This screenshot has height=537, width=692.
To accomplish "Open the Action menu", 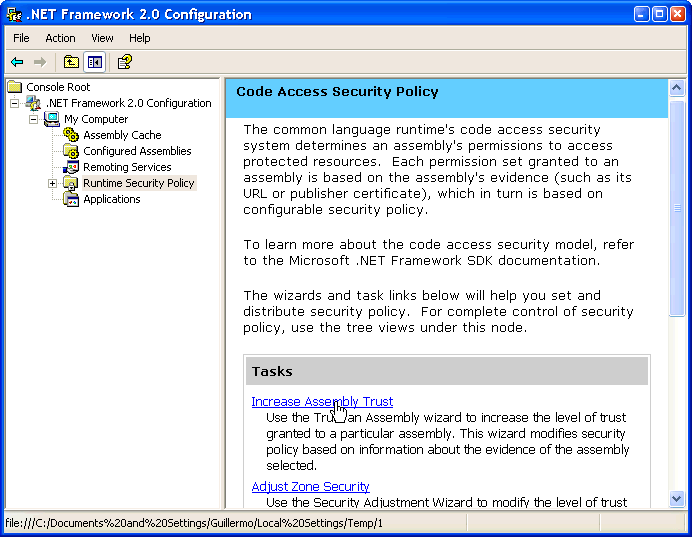I will click(x=60, y=38).
